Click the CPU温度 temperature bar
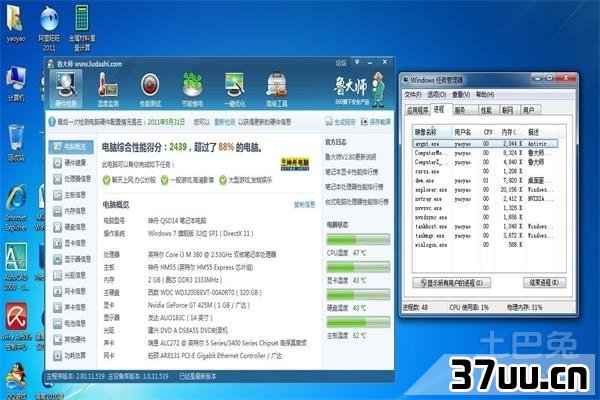 click(x=358, y=240)
